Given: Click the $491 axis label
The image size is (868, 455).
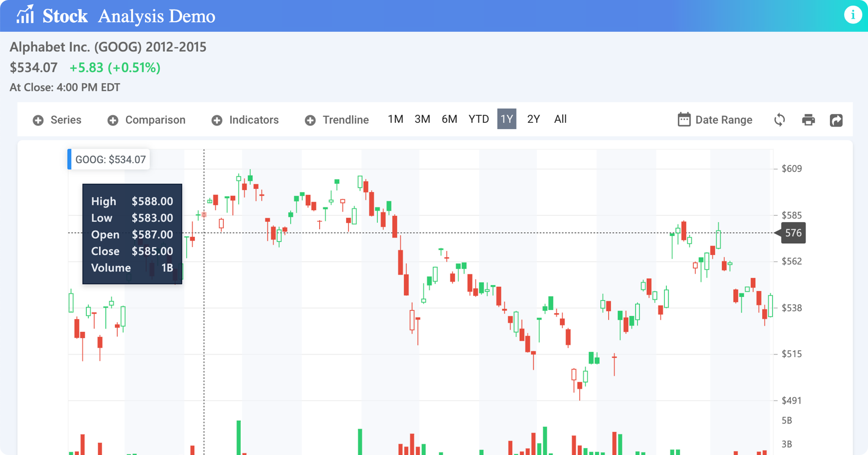Looking at the screenshot, I should (792, 401).
